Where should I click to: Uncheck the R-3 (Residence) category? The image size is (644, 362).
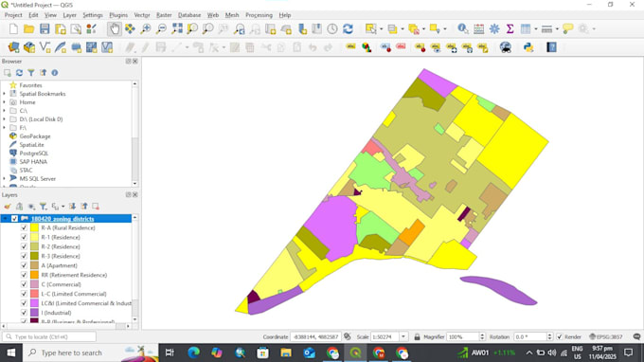pyautogui.click(x=24, y=256)
